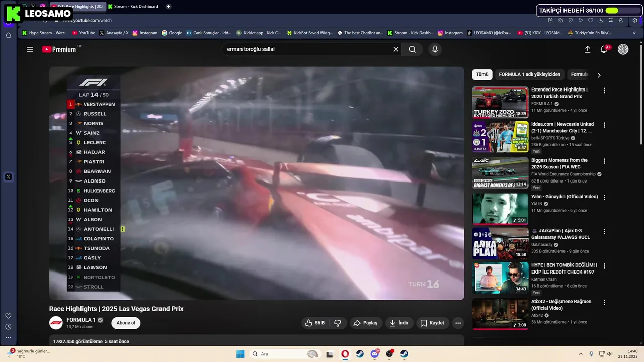Open options menu for #ArkaPlan Ajax video
Screen dimensions: 644x362
(x=604, y=232)
